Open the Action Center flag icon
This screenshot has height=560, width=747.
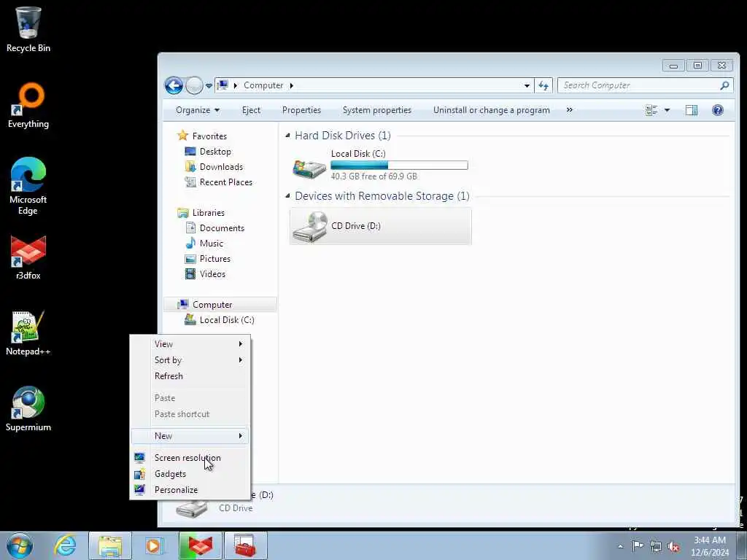(638, 546)
